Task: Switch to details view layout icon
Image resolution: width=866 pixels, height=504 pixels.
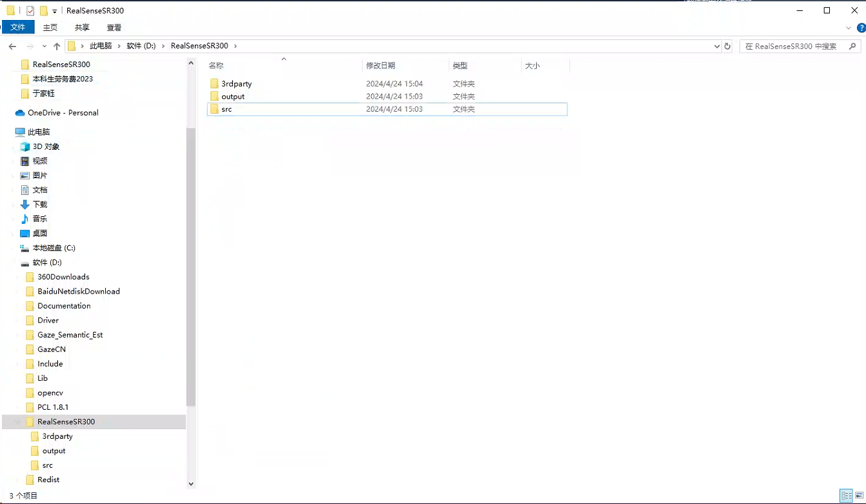Action: (847, 496)
